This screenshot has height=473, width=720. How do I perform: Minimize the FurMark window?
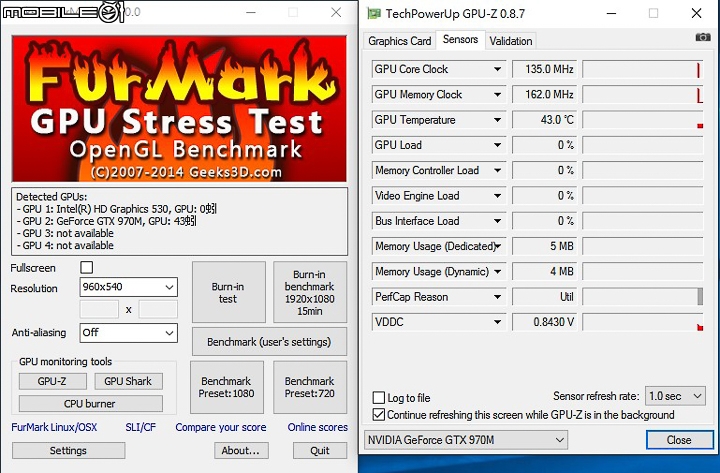point(251,12)
